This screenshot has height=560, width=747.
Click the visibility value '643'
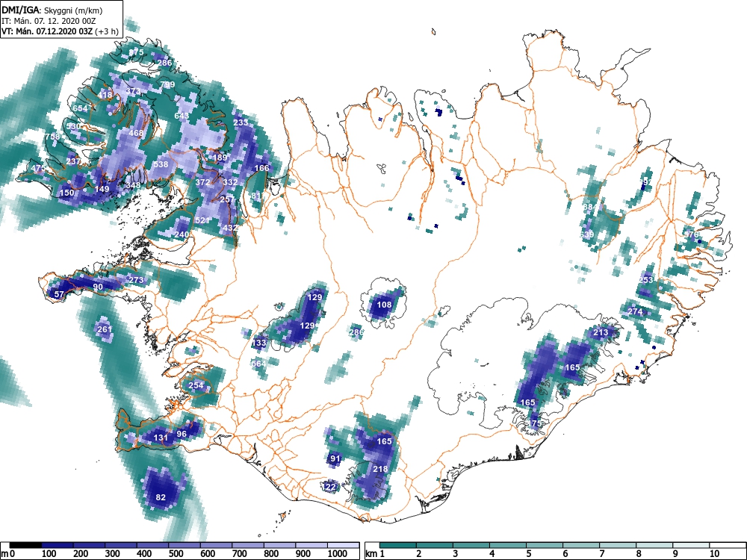182,116
